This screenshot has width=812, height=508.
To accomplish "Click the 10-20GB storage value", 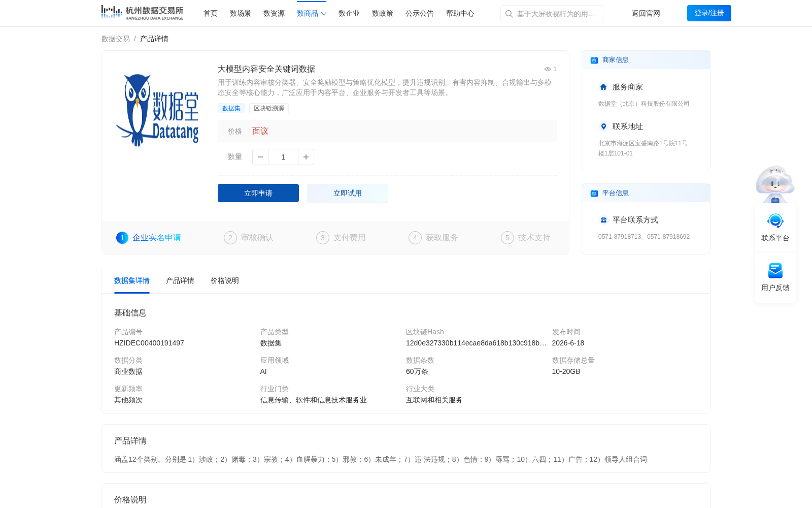I will (566, 371).
